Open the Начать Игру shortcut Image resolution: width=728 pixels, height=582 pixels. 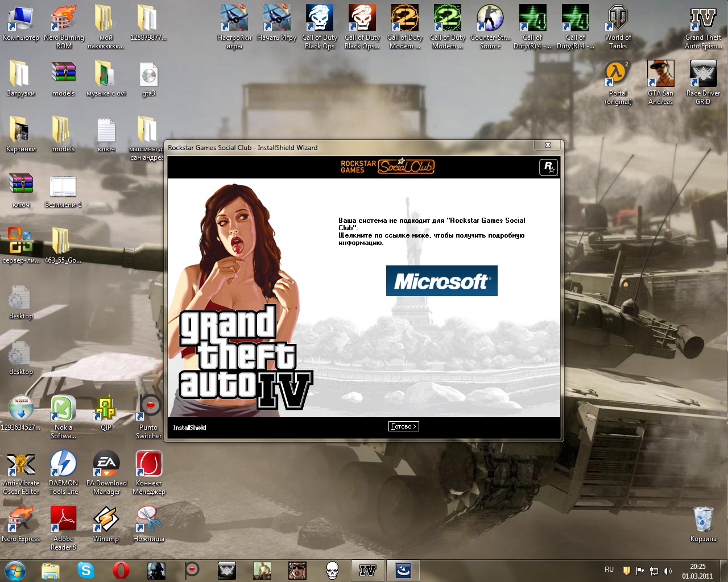(277, 24)
